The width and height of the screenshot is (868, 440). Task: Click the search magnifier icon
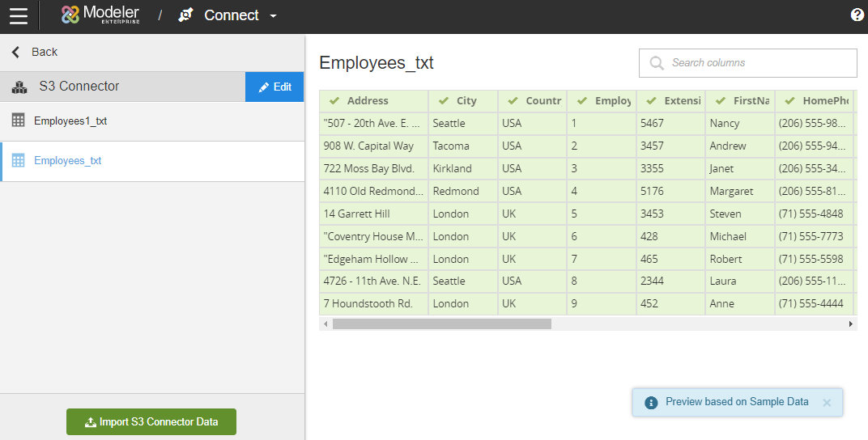[657, 63]
